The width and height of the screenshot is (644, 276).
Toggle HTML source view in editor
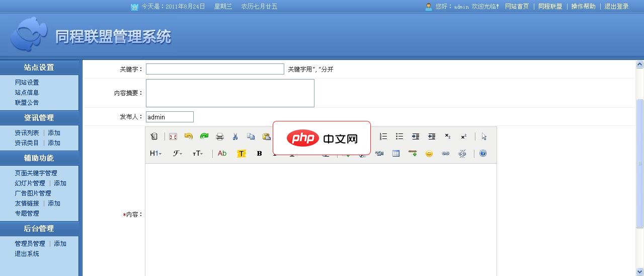[x=154, y=136]
